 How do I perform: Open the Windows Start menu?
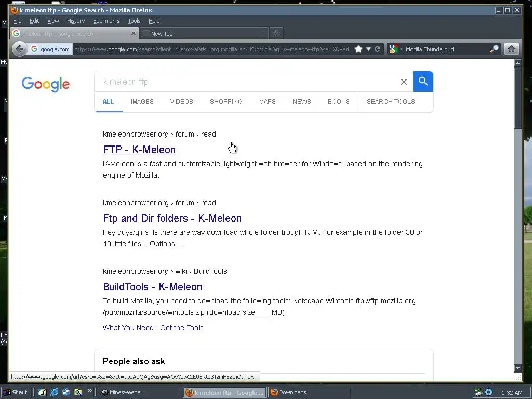pyautogui.click(x=16, y=392)
